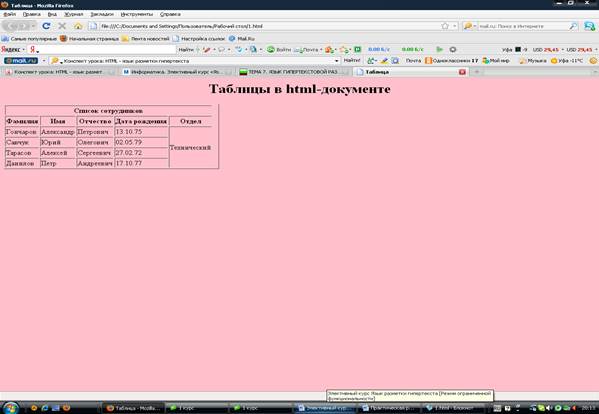Open Одноклассники from the Mail.ru toolbar
599x414 pixels.
[x=452, y=61]
